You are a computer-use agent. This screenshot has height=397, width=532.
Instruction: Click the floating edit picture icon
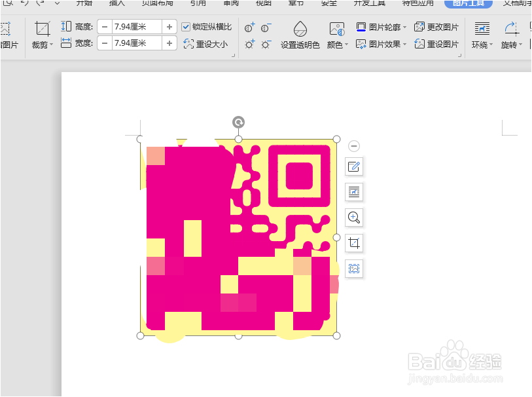point(354,166)
